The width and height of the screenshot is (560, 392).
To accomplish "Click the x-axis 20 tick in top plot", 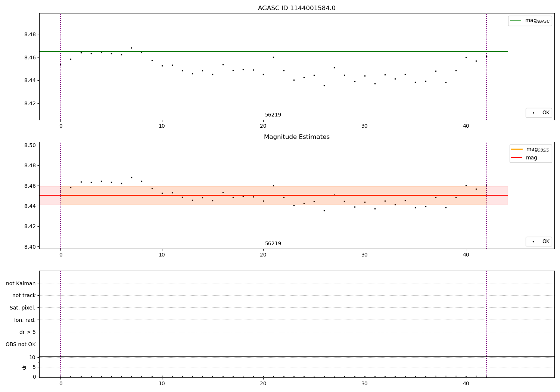I will (x=263, y=126).
